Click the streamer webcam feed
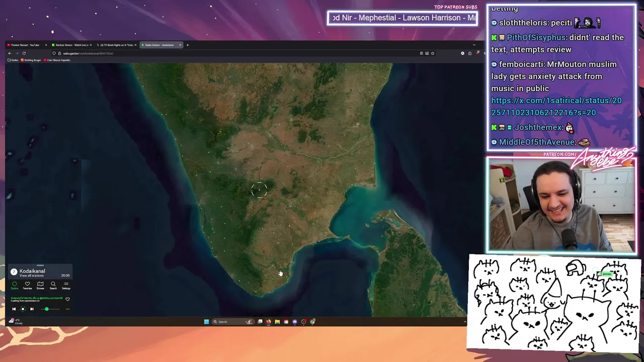Viewport: 644px width, 362px height. click(x=561, y=205)
